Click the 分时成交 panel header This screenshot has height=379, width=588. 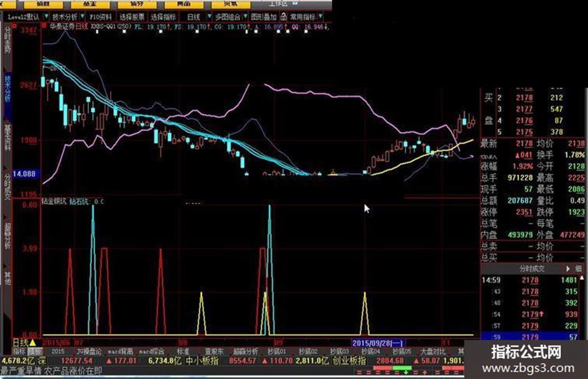coord(532,269)
